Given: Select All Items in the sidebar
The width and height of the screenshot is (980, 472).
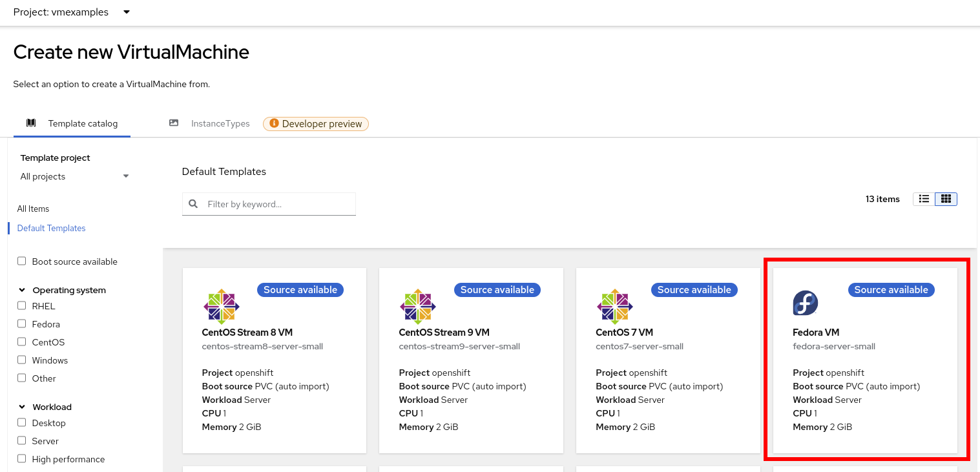Looking at the screenshot, I should click(x=33, y=209).
